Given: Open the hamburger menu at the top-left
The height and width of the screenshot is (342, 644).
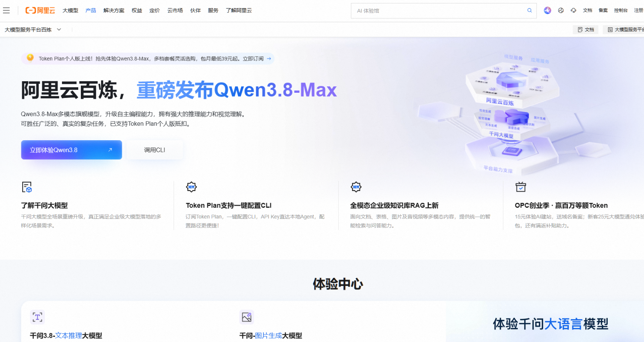Looking at the screenshot, I should coord(6,10).
